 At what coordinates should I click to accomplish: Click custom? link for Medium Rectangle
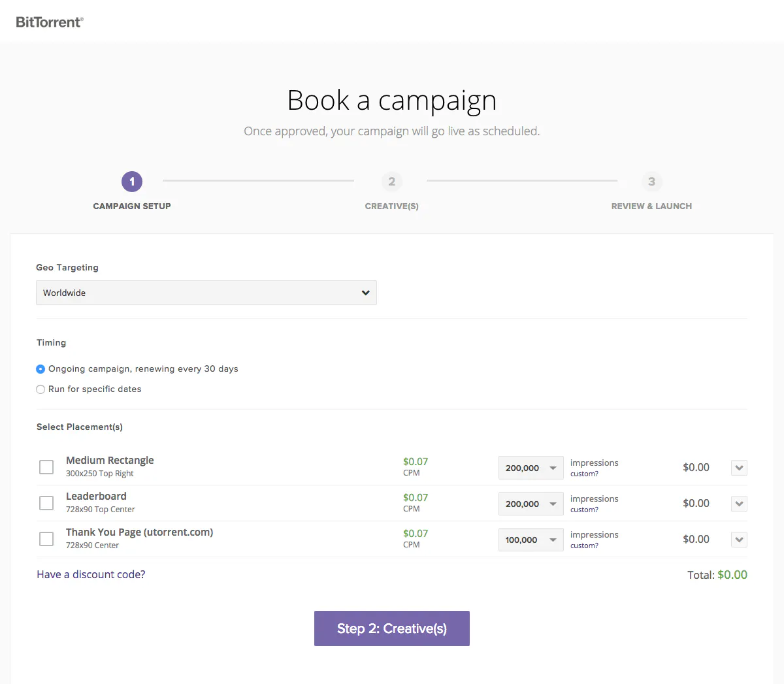[584, 474]
